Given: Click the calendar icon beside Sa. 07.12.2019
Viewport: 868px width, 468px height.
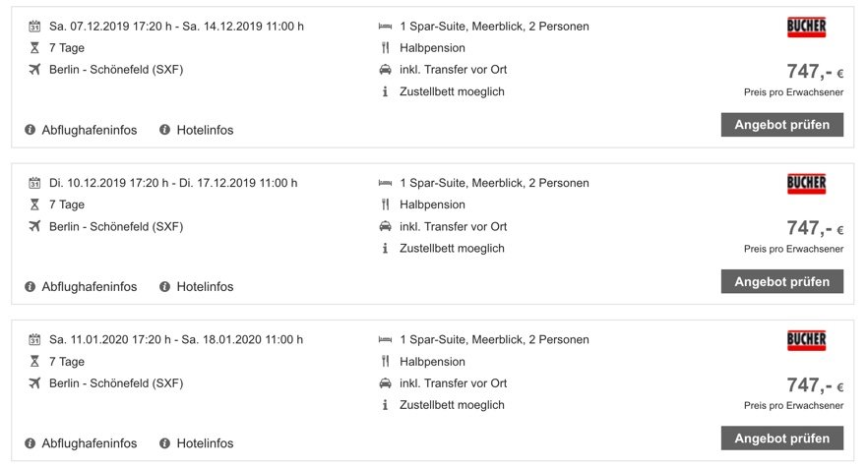Looking at the screenshot, I should (x=34, y=26).
